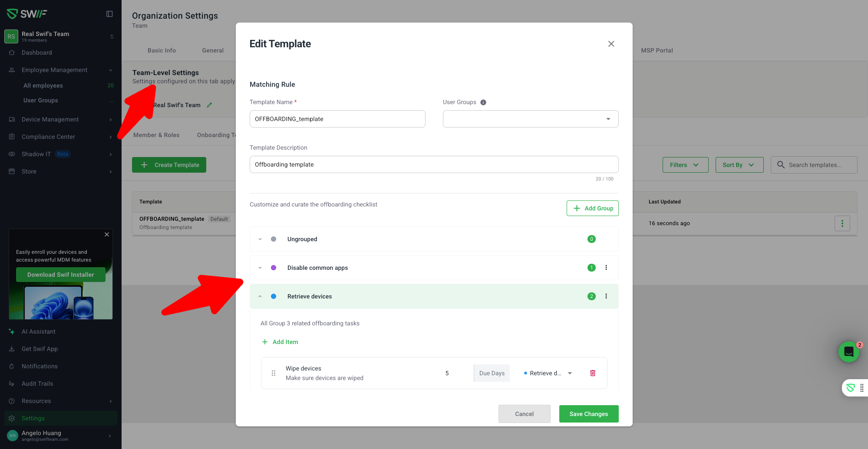
Task: Close the Edit Template dialog
Action: click(x=611, y=44)
